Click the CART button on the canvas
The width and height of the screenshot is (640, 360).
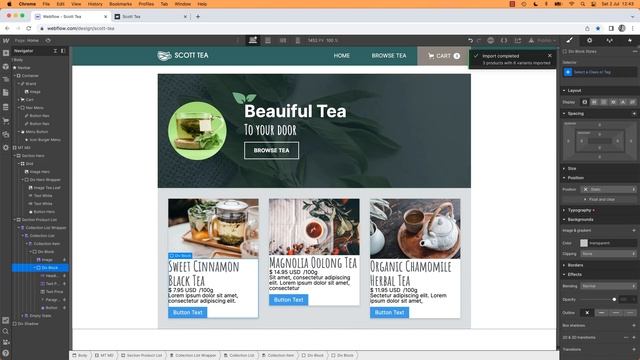tap(443, 56)
